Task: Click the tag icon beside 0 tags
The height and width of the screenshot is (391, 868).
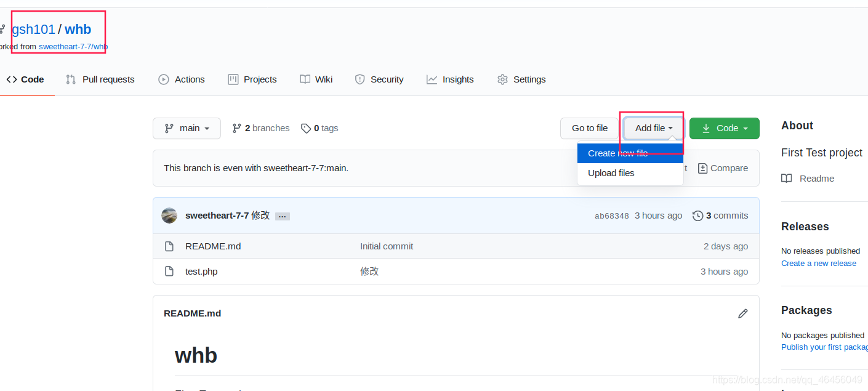Action: [306, 128]
